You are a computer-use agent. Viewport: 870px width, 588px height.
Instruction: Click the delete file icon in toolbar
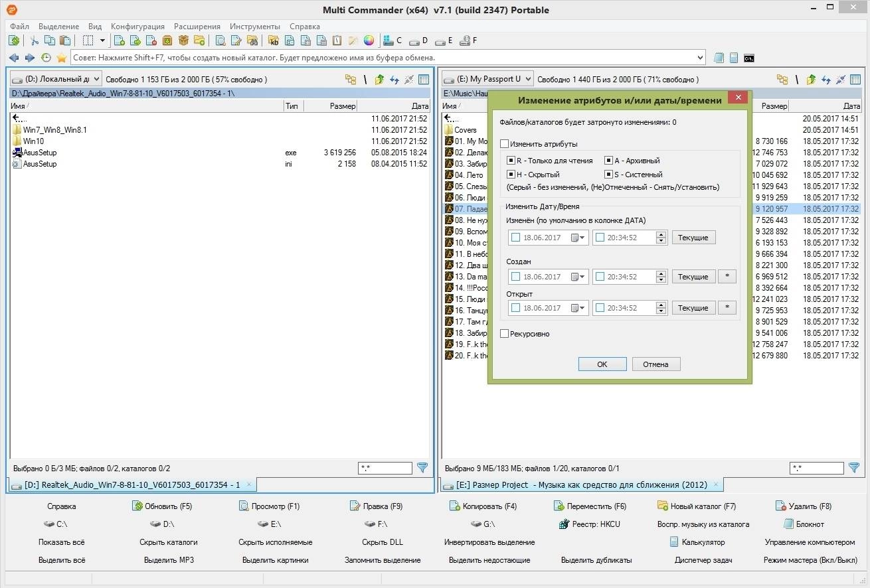(x=151, y=40)
